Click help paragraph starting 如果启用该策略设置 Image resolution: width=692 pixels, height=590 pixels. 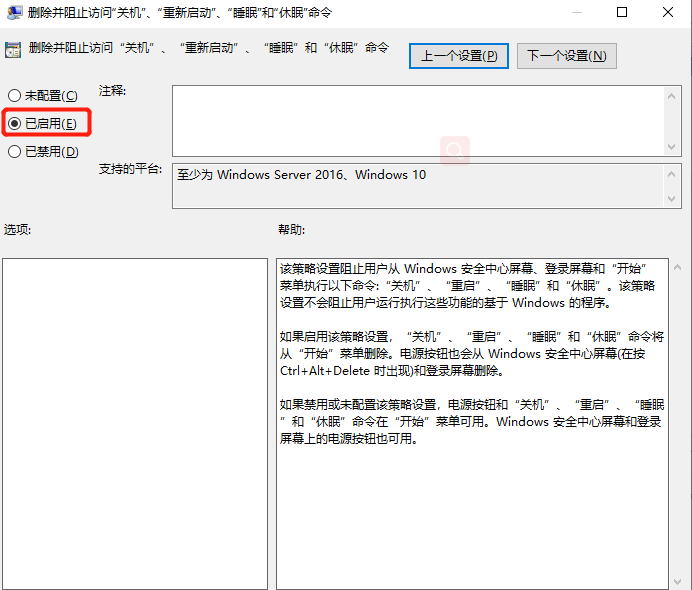472,353
